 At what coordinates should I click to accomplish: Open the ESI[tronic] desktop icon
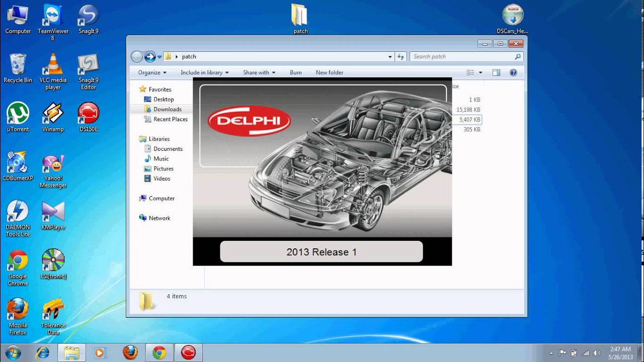(53, 262)
